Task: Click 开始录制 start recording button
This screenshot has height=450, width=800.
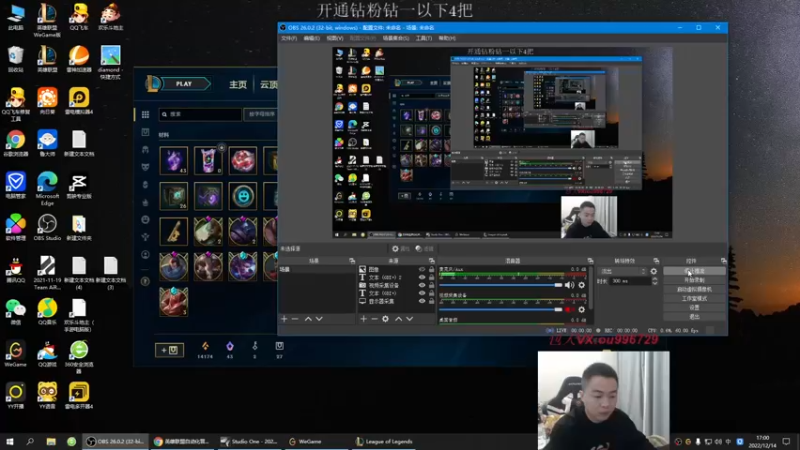Action: (694, 280)
